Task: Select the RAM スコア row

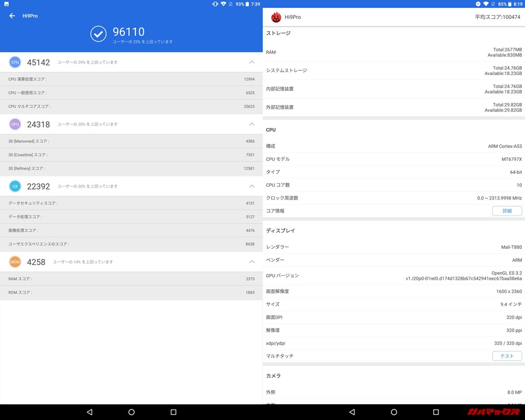Action: coord(131,279)
